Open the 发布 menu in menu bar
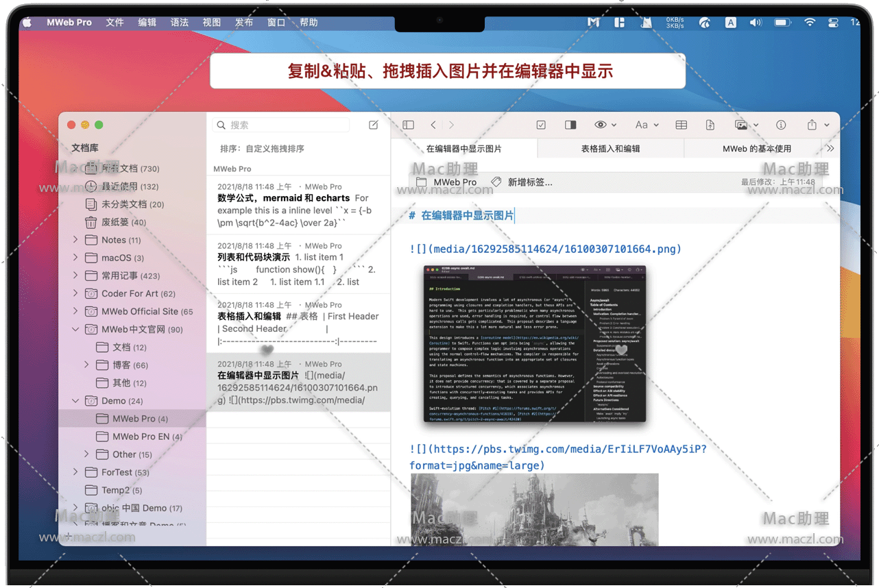 (x=243, y=23)
